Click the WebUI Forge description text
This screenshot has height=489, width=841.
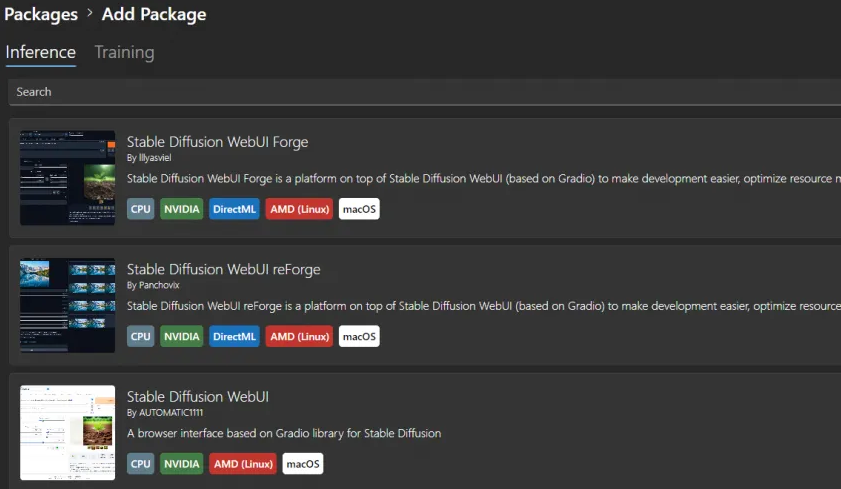(484, 179)
